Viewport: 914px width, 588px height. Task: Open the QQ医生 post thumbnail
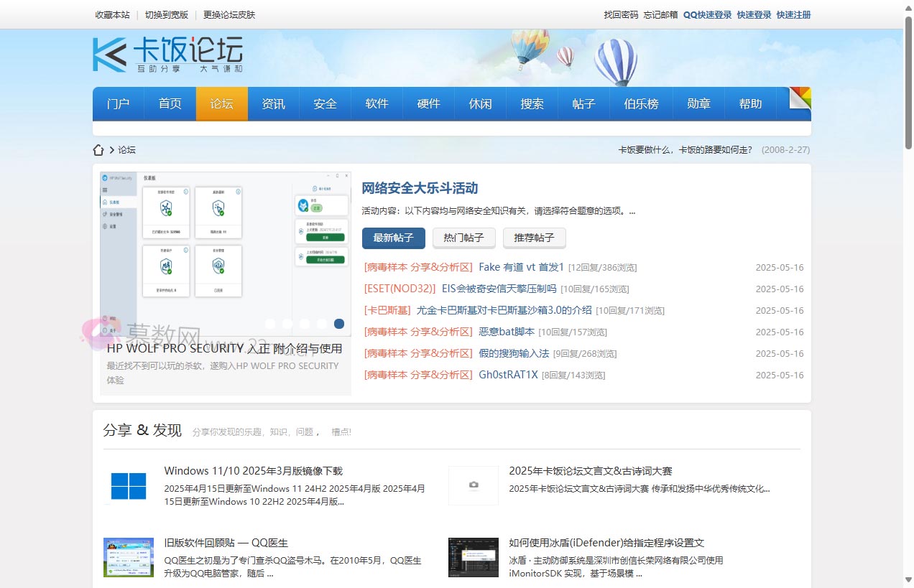[x=129, y=557]
